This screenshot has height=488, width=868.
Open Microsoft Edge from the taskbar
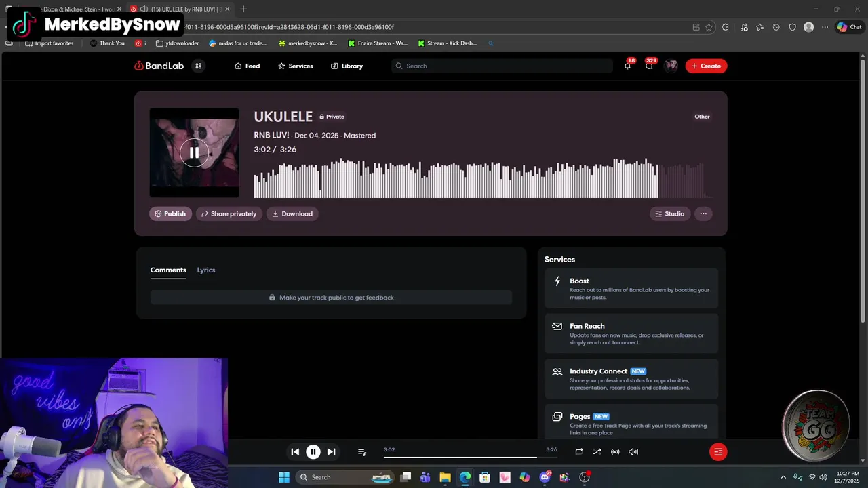pyautogui.click(x=465, y=477)
